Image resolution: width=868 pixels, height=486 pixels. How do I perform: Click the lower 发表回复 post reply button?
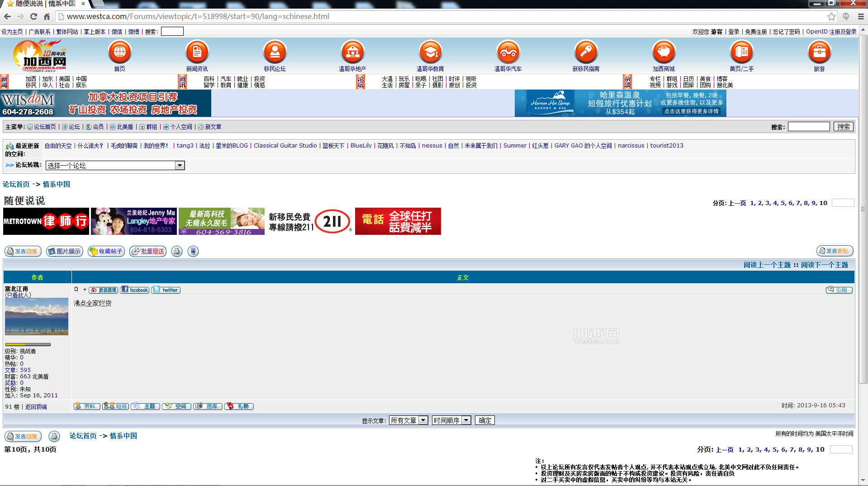(23, 436)
